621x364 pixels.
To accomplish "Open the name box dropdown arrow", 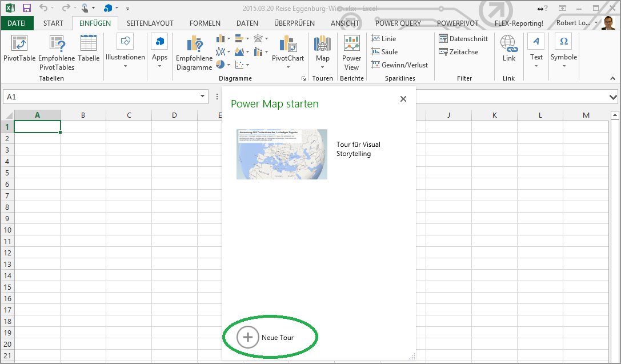I will click(x=203, y=97).
